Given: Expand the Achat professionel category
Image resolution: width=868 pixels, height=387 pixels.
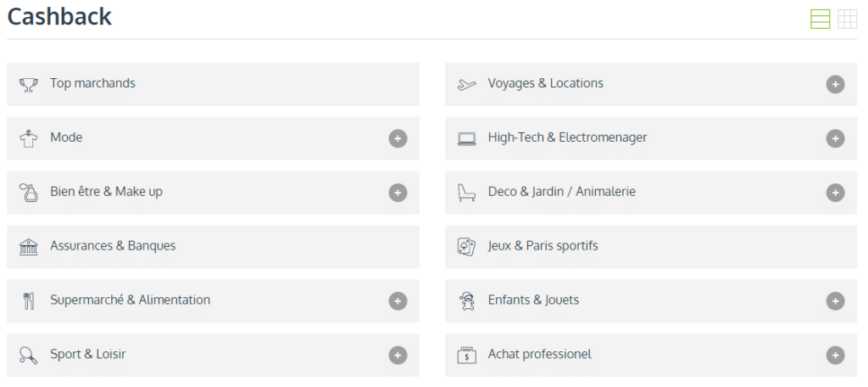Looking at the screenshot, I should (835, 355).
